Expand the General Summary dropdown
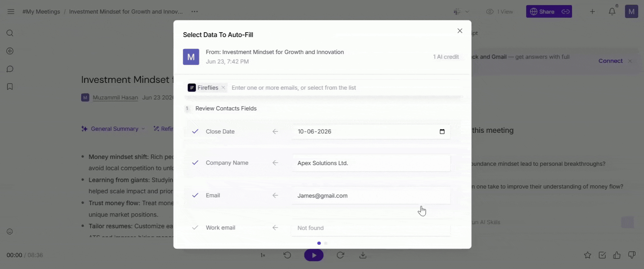The image size is (644, 269). 113,129
